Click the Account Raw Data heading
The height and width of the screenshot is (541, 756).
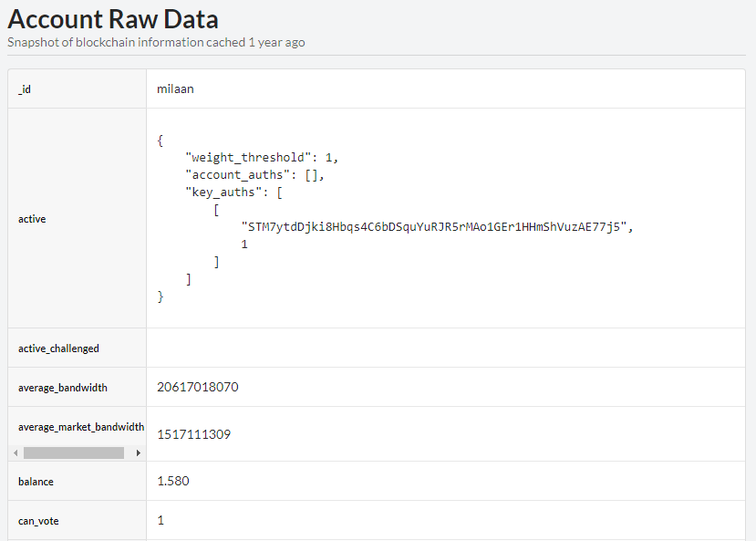pos(113,19)
